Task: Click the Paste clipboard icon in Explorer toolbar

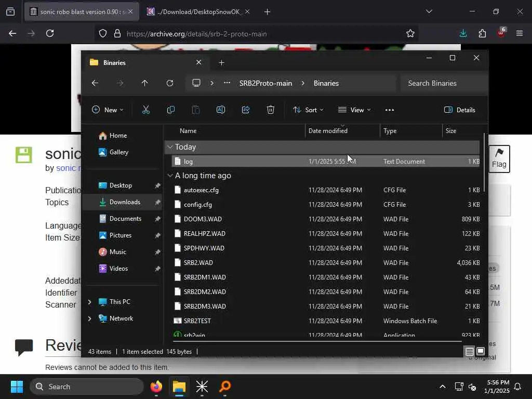Action: [x=196, y=110]
